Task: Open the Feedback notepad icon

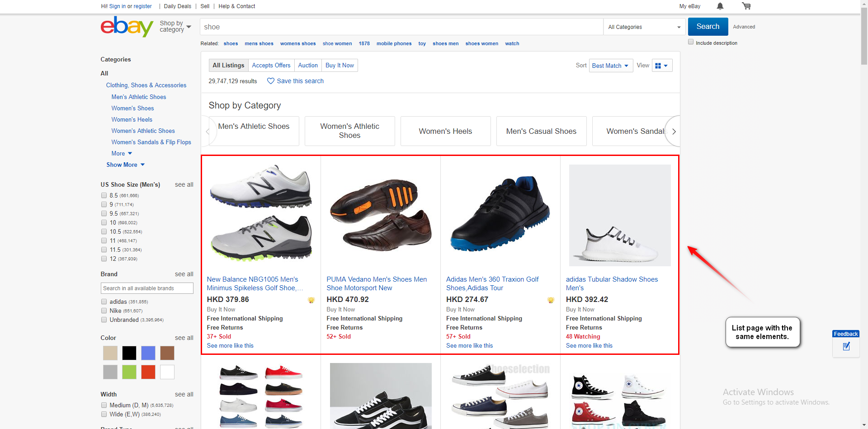Action: (846, 346)
